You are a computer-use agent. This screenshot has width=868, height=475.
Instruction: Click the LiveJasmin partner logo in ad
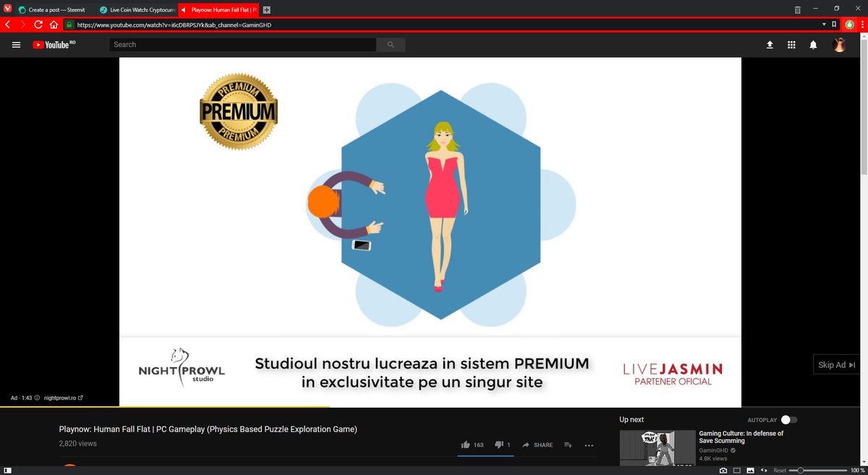(673, 372)
